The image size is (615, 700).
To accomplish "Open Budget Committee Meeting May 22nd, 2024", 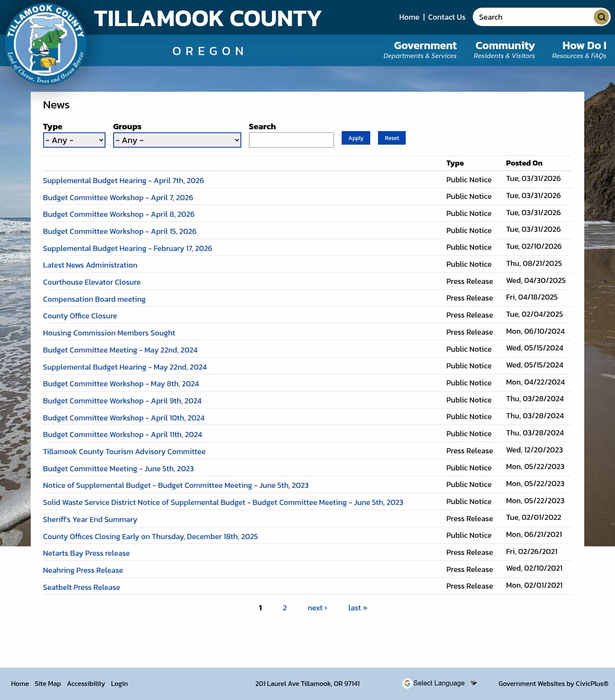I will pos(120,350).
